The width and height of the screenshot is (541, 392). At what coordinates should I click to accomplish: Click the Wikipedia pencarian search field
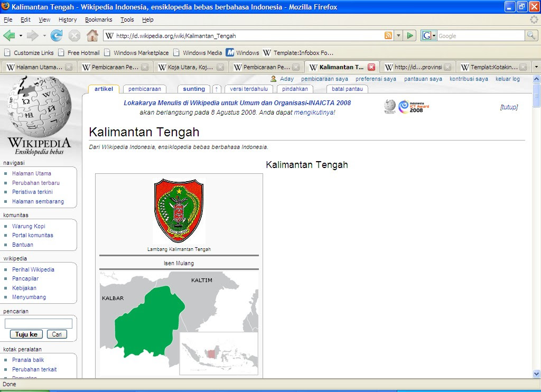[x=38, y=323]
